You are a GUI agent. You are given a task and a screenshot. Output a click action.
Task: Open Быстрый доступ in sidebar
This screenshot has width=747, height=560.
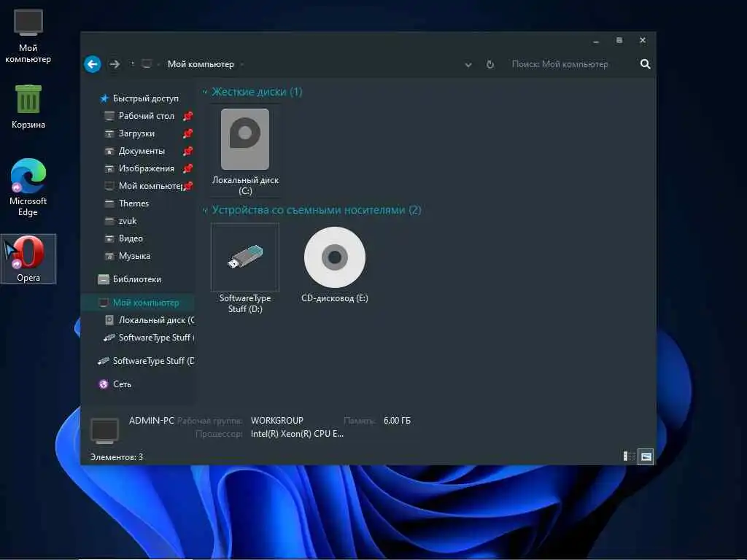(x=139, y=98)
